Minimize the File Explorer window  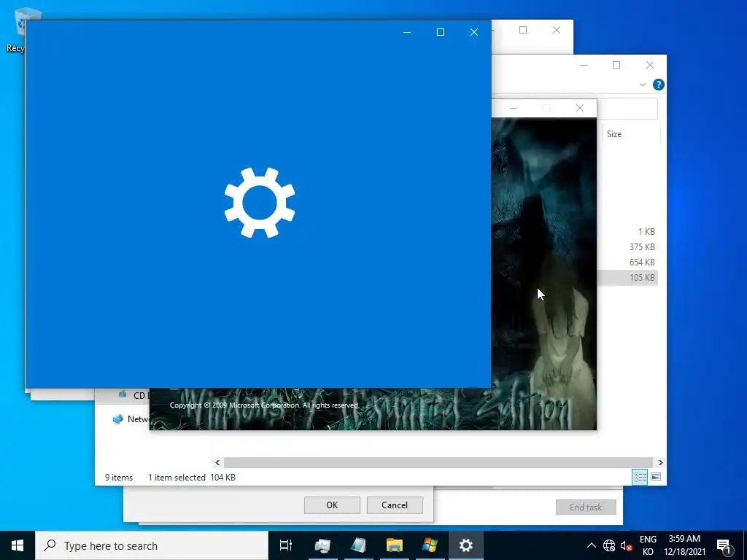pos(584,65)
